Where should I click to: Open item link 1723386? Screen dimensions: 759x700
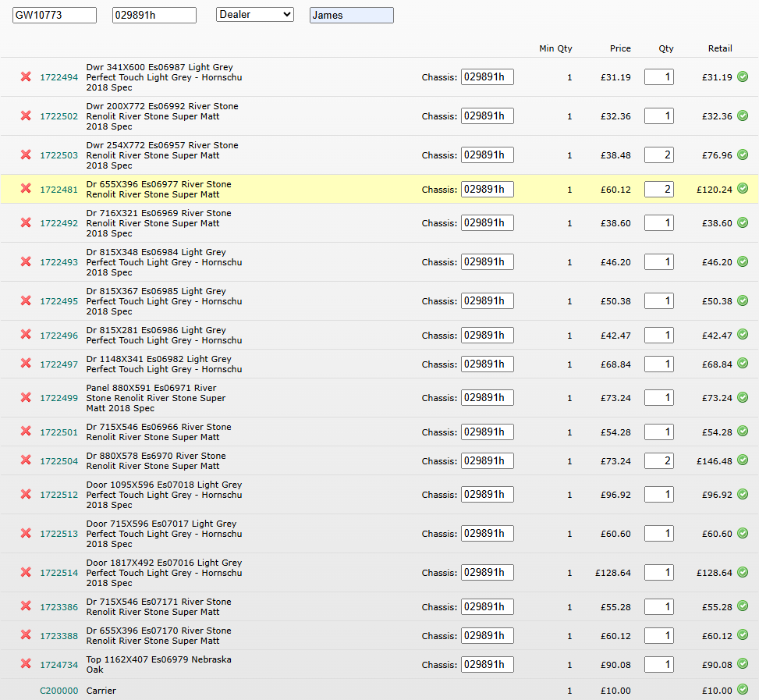pyautogui.click(x=59, y=607)
